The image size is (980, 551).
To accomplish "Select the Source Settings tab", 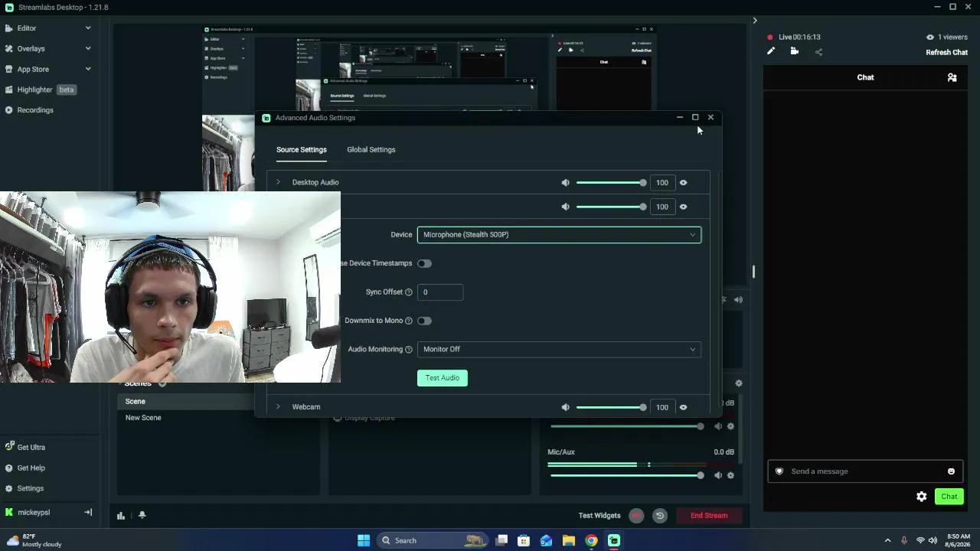I will click(x=302, y=150).
